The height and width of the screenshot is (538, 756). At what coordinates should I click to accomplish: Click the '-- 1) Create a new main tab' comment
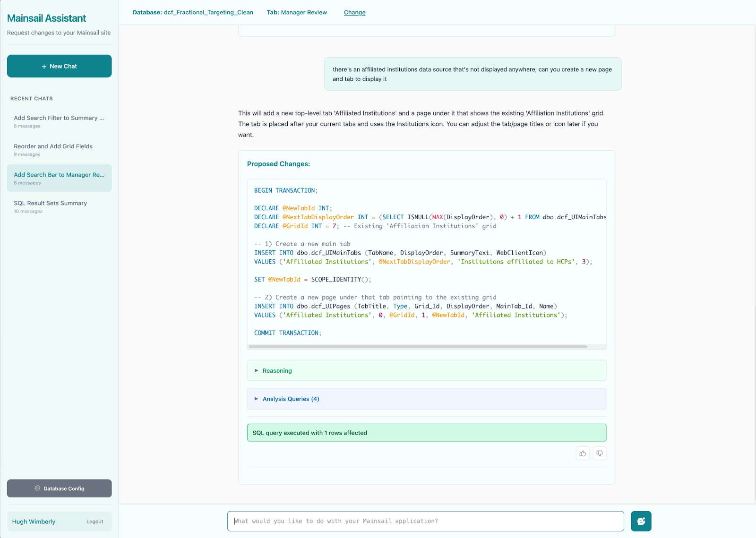click(302, 244)
